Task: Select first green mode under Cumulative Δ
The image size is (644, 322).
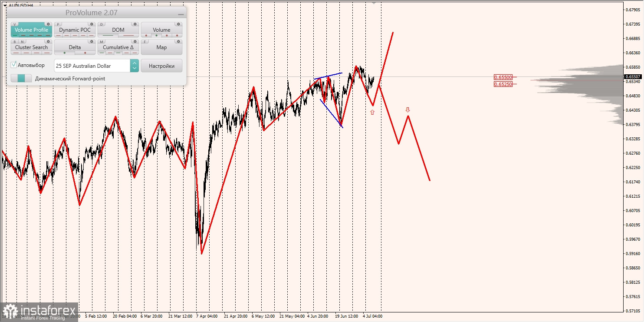Action: pos(102,53)
